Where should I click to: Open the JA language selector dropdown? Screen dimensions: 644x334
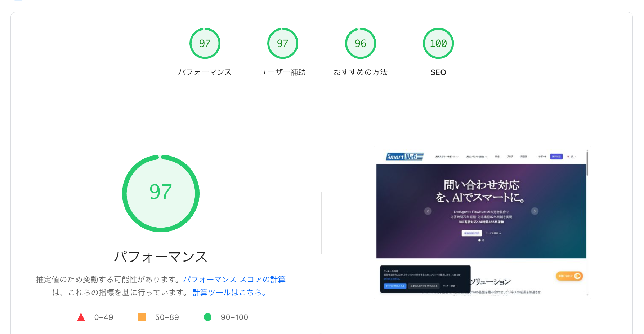click(x=572, y=156)
